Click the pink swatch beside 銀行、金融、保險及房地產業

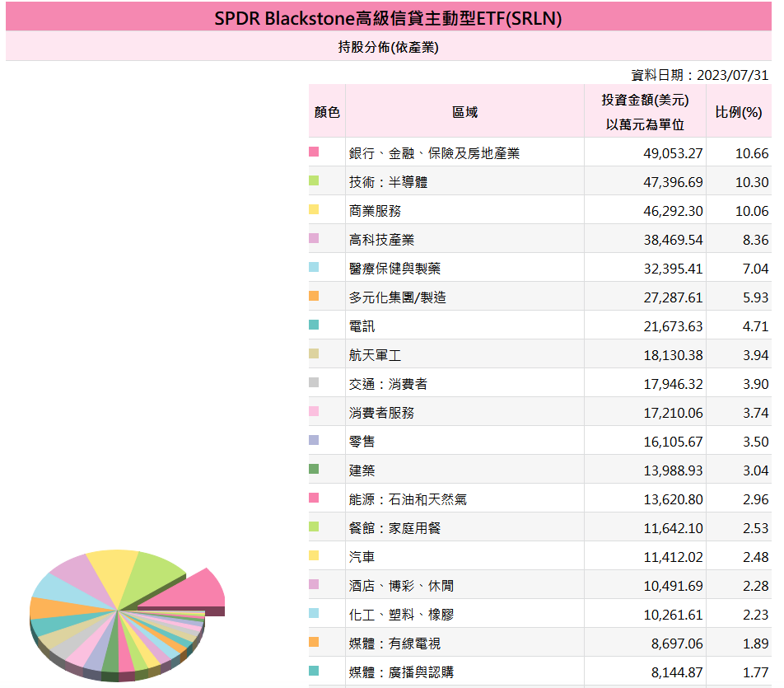[x=314, y=152]
